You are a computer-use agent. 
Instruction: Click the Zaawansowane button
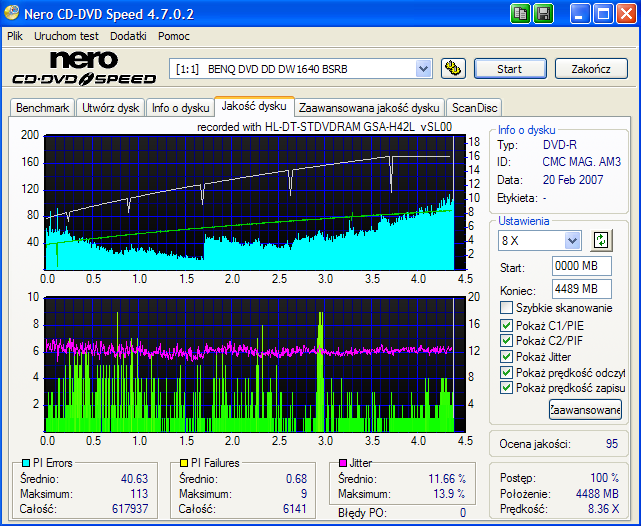(x=585, y=409)
